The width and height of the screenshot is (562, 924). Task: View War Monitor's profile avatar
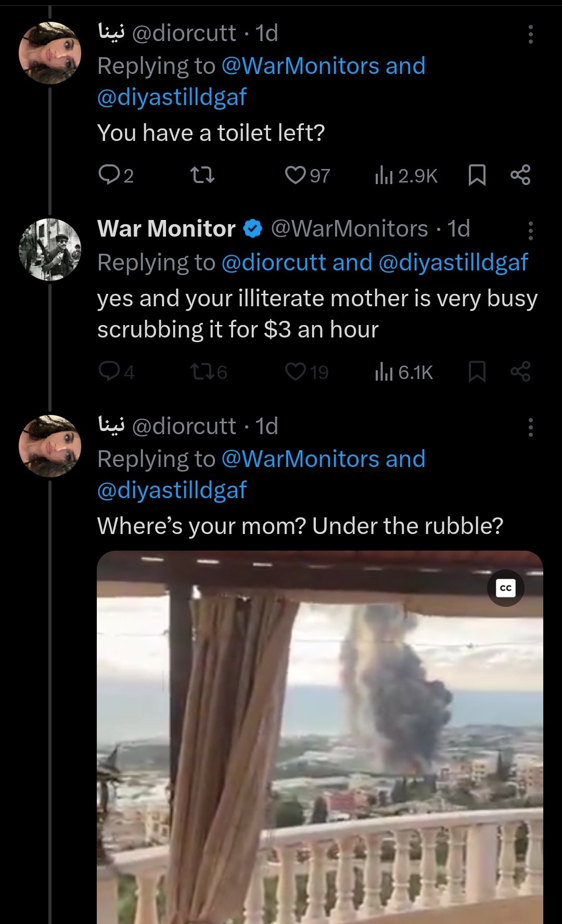[50, 250]
